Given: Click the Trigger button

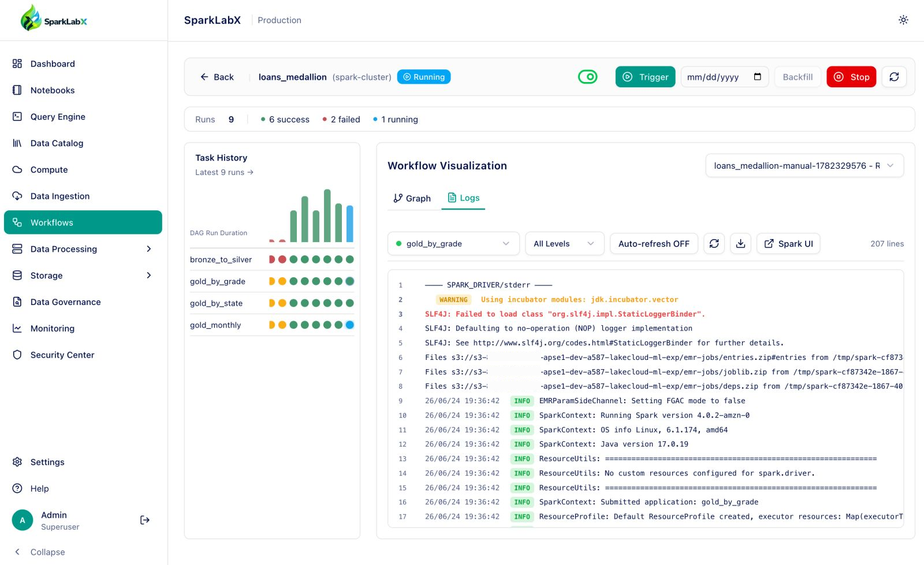Looking at the screenshot, I should click(645, 77).
